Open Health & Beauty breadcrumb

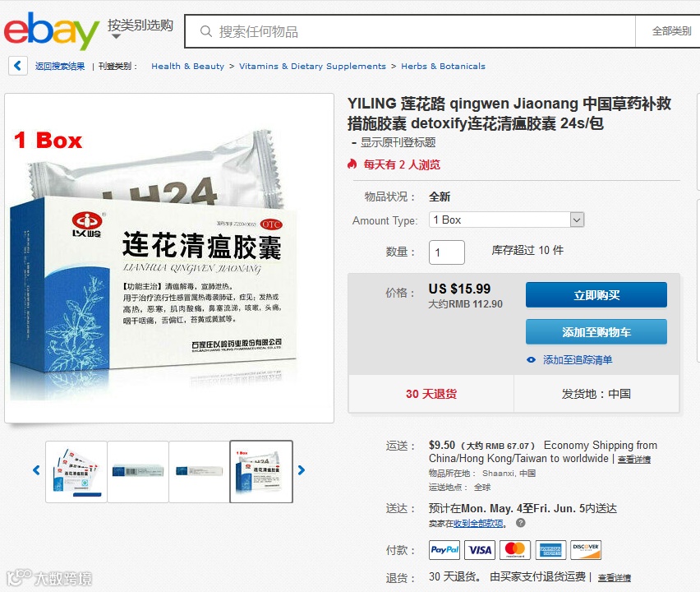(x=187, y=66)
